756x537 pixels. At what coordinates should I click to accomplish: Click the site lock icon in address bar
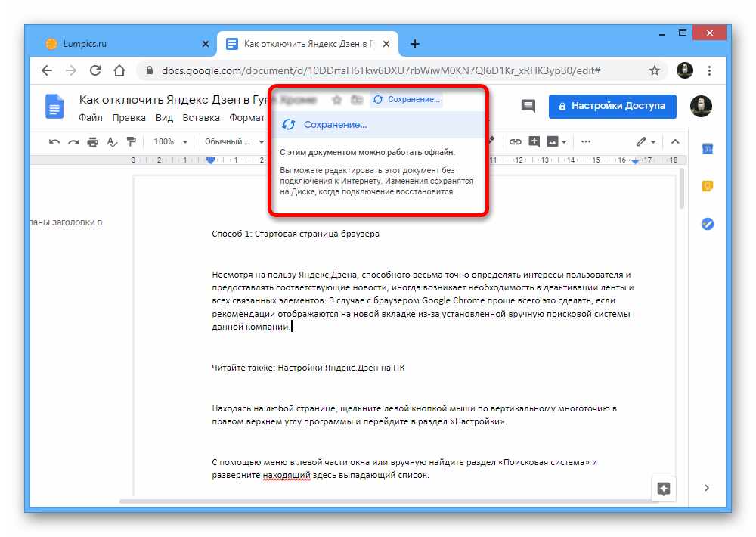pos(150,70)
